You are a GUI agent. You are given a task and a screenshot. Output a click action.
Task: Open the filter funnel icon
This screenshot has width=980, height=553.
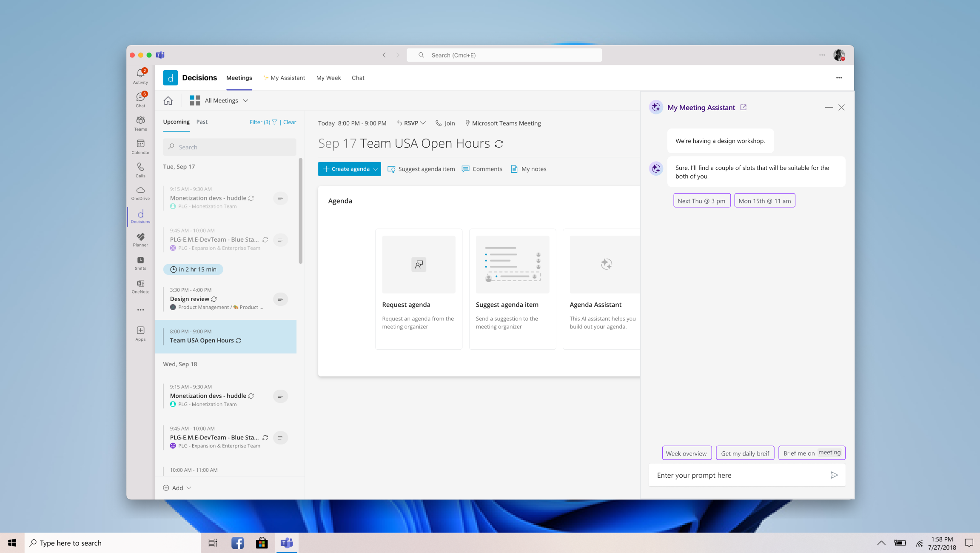click(275, 122)
